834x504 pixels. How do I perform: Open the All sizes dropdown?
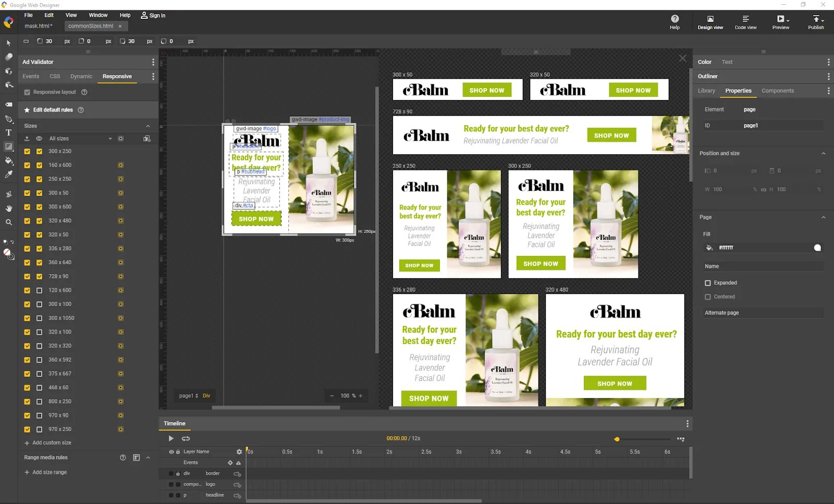tap(80, 139)
